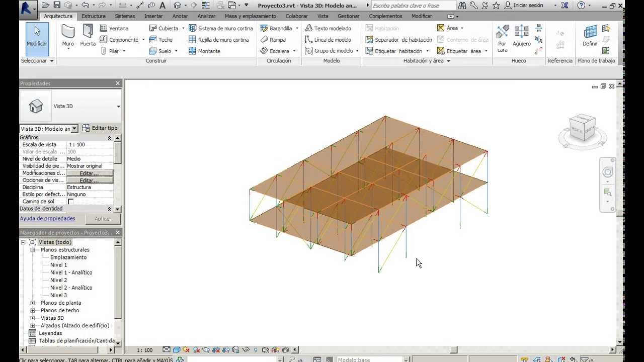Expand the Vistas 3D tree node
This screenshot has height=362, width=644.
[x=33, y=318]
